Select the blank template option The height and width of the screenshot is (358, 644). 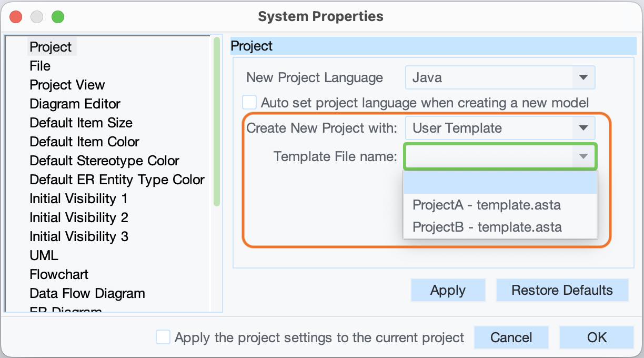tap(500, 183)
